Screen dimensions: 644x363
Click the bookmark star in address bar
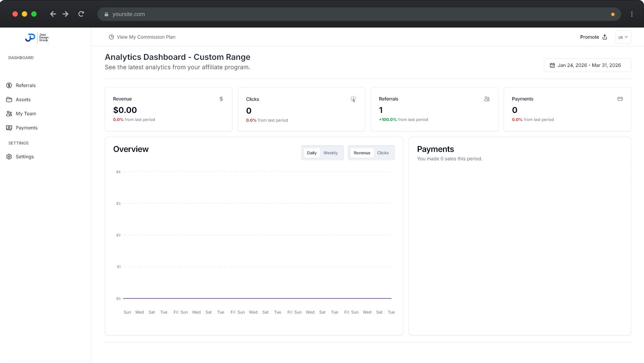tap(612, 14)
